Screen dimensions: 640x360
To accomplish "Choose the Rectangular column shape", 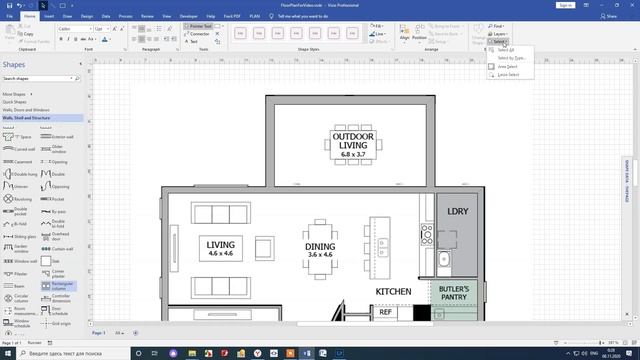I will (x=58, y=286).
